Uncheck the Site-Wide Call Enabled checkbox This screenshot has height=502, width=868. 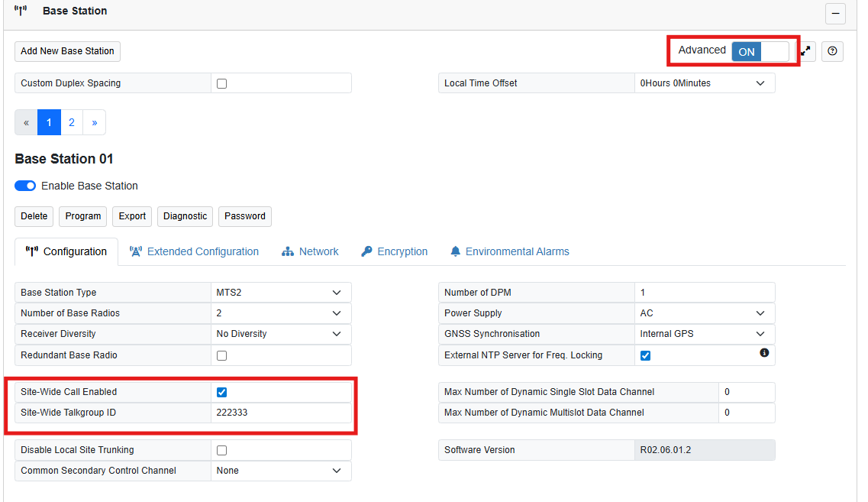(x=222, y=392)
